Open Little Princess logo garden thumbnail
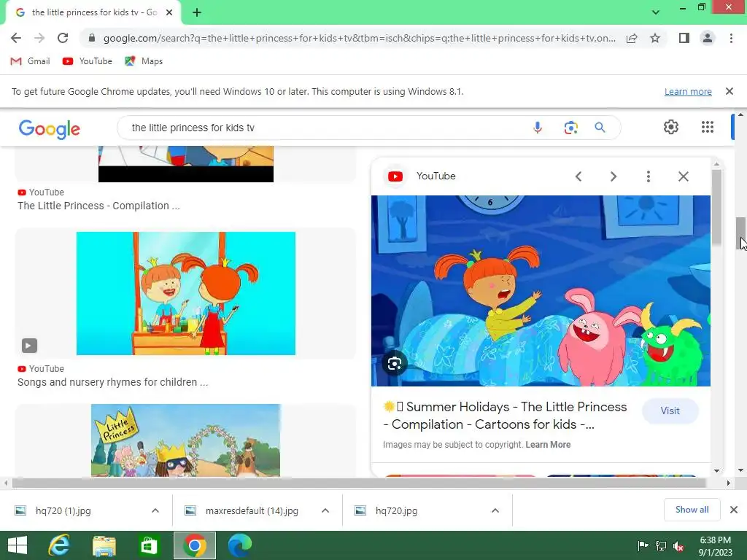 (186, 440)
